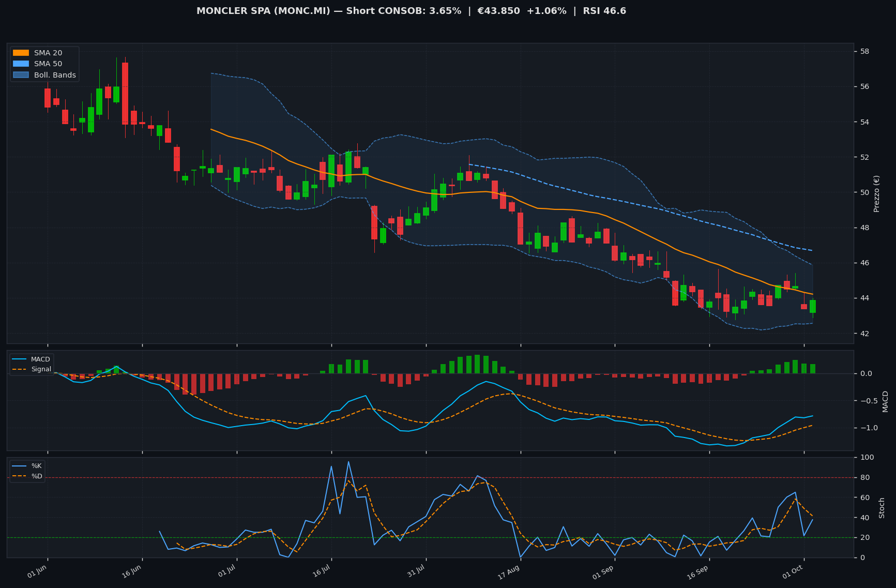Image resolution: width=896 pixels, height=588 pixels.
Task: Click the "Boll. Bands" legend label
Action: [55, 75]
